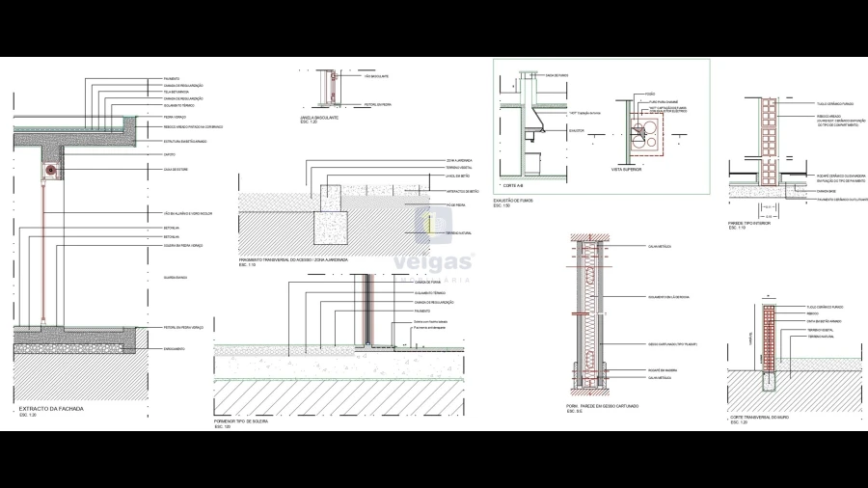This screenshot has width=868, height=488.
Task: Click the roller blind box symbol
Action: (50, 170)
